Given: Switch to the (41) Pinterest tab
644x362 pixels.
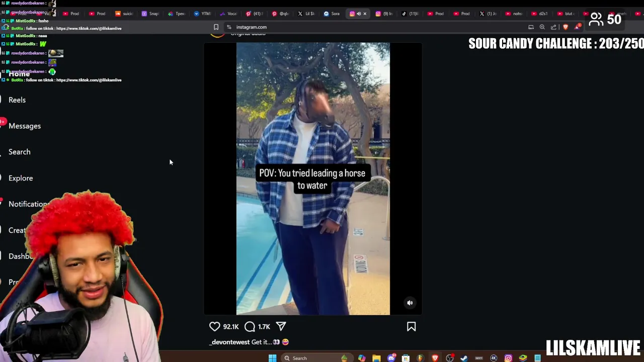Looking at the screenshot, I should [x=254, y=14].
